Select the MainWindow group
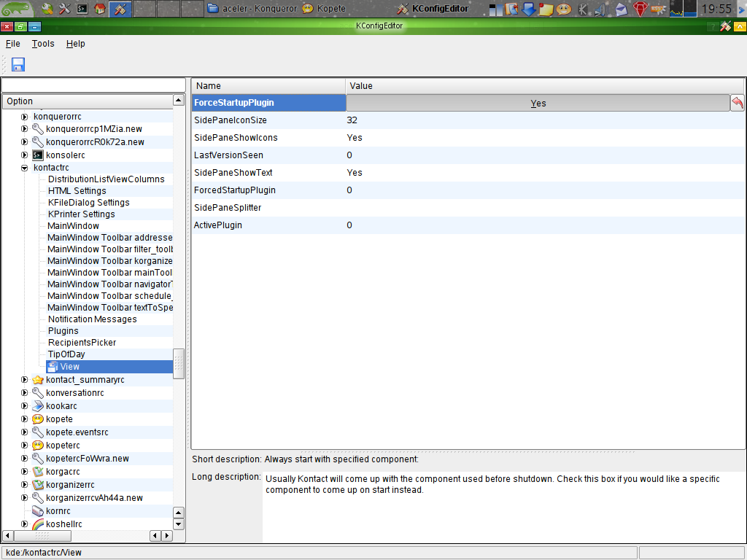The width and height of the screenshot is (747, 560). (73, 226)
